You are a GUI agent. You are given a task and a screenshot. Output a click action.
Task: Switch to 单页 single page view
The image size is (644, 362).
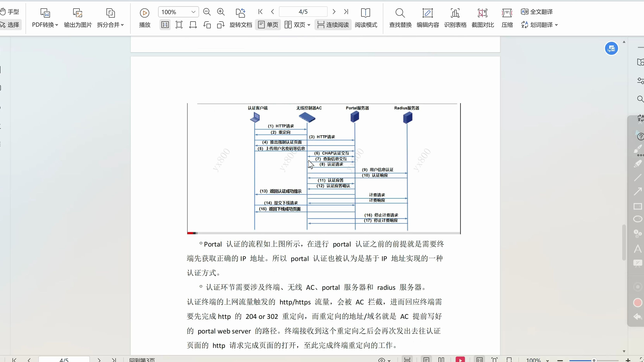coord(268,25)
